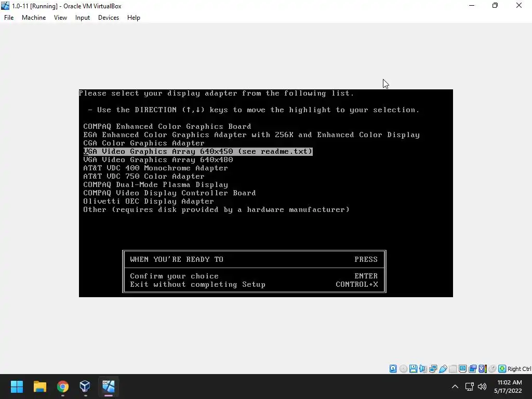Click the mouse integration status icon
532x399 pixels.
tap(493, 369)
